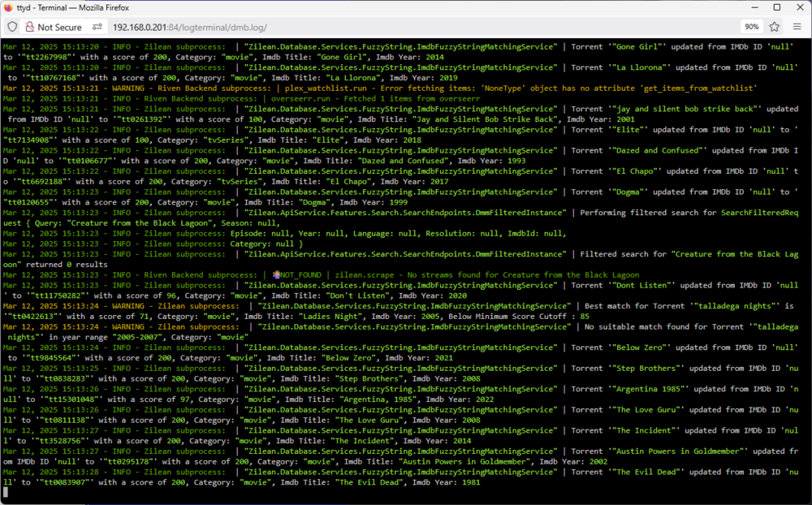Minimize the Firefox window
This screenshot has height=505, width=812.
[754, 7]
